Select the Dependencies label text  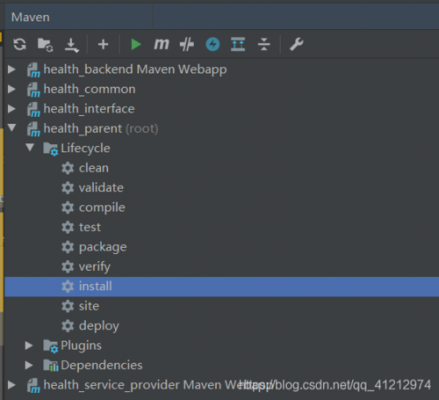[x=102, y=365]
